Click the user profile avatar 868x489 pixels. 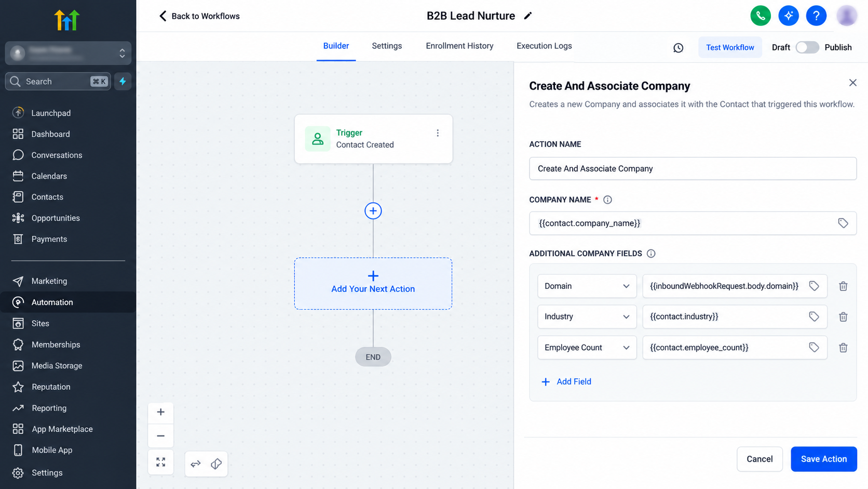pyautogui.click(x=847, y=16)
